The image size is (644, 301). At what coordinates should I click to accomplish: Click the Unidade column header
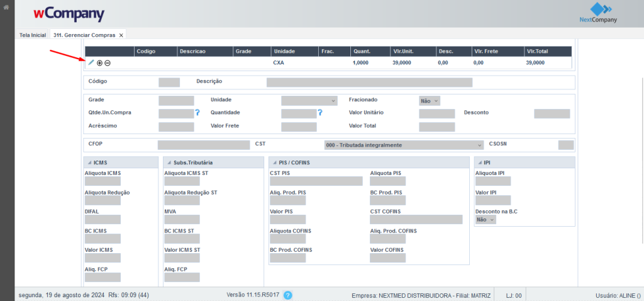pyautogui.click(x=294, y=52)
